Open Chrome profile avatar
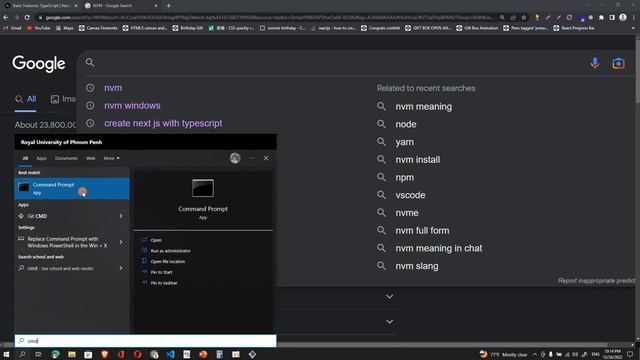Screen dimensions: 640x360 pyautogui.click(x=623, y=17)
